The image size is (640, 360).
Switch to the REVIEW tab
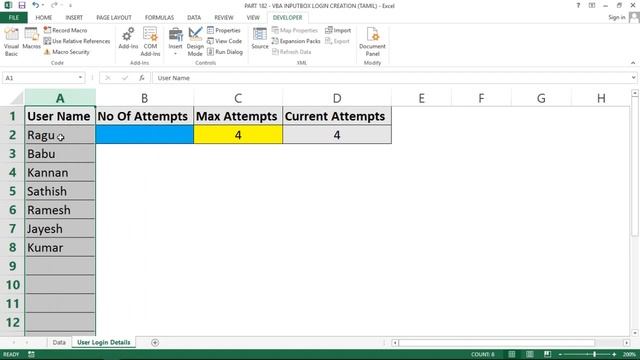click(x=224, y=18)
